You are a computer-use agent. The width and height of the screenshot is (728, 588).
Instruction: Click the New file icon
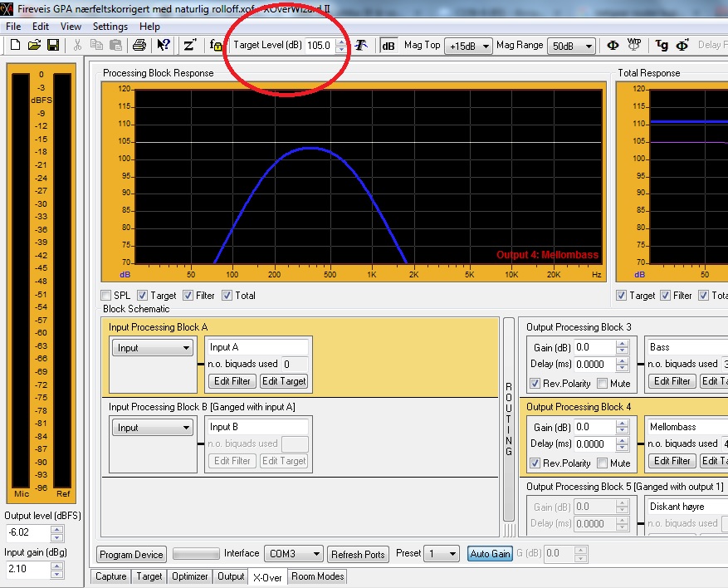(x=15, y=45)
